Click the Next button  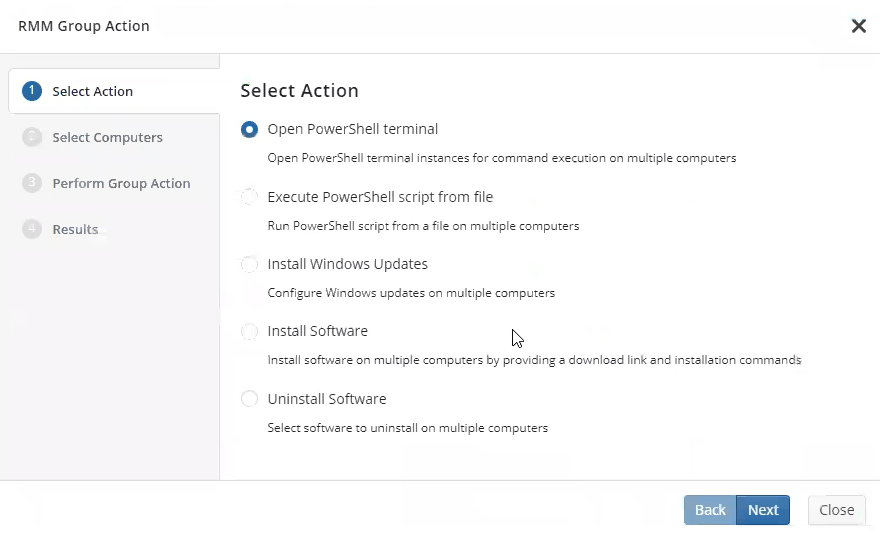tap(763, 510)
